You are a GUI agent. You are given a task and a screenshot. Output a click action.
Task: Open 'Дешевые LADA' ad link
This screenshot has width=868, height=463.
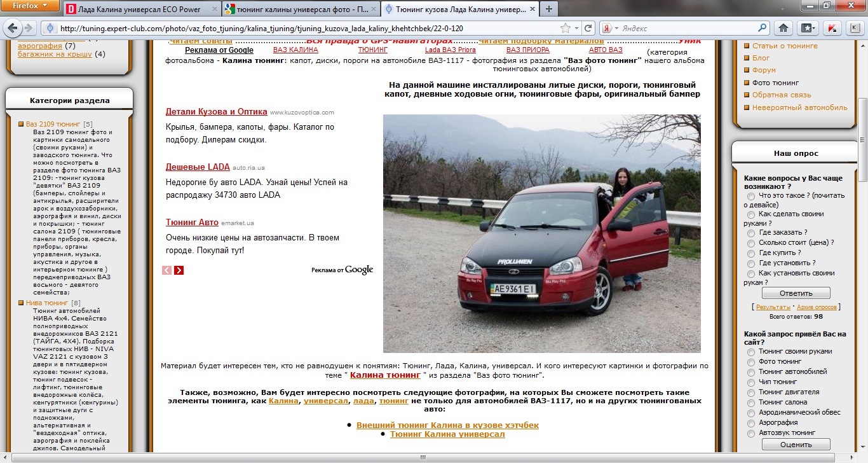point(198,167)
